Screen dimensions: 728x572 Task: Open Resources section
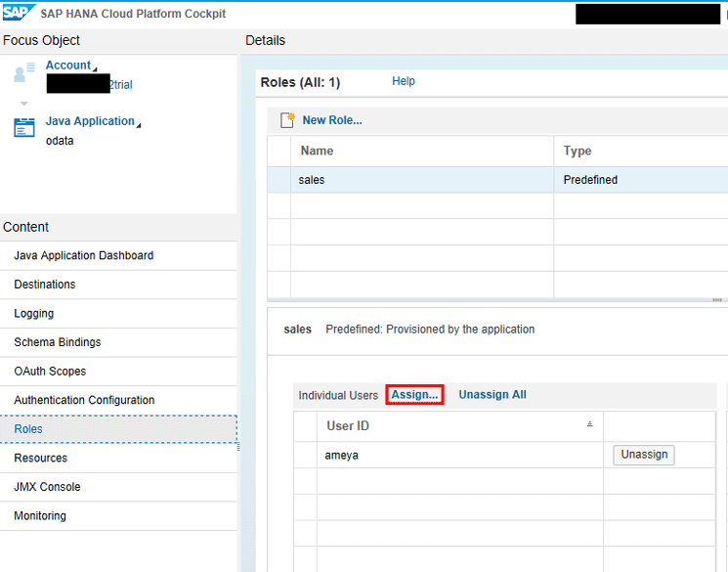click(118, 459)
